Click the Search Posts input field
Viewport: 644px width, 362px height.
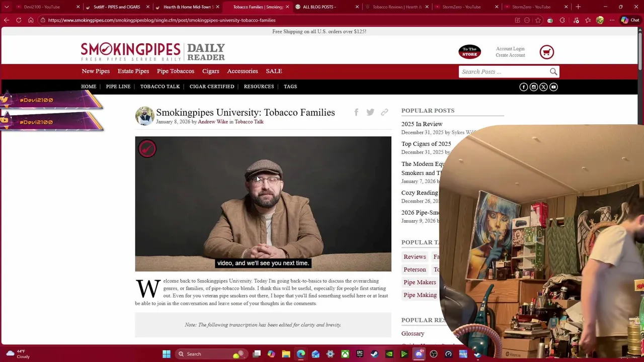(504, 71)
